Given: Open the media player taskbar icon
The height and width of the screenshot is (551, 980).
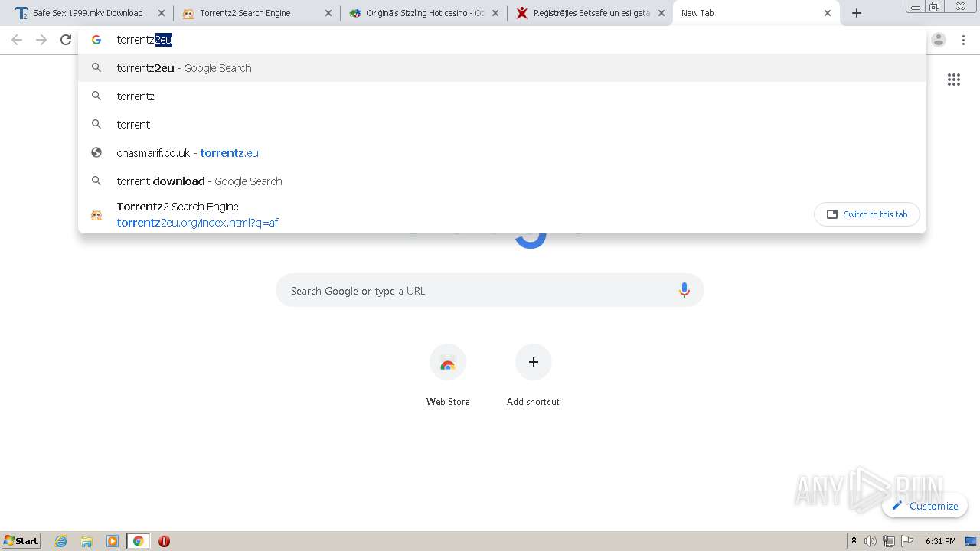Looking at the screenshot, I should click(113, 541).
